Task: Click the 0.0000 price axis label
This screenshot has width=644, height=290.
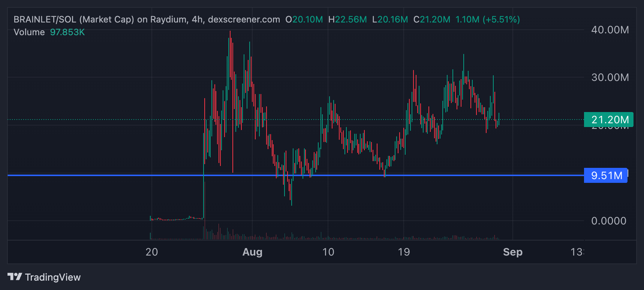Action: (609, 221)
